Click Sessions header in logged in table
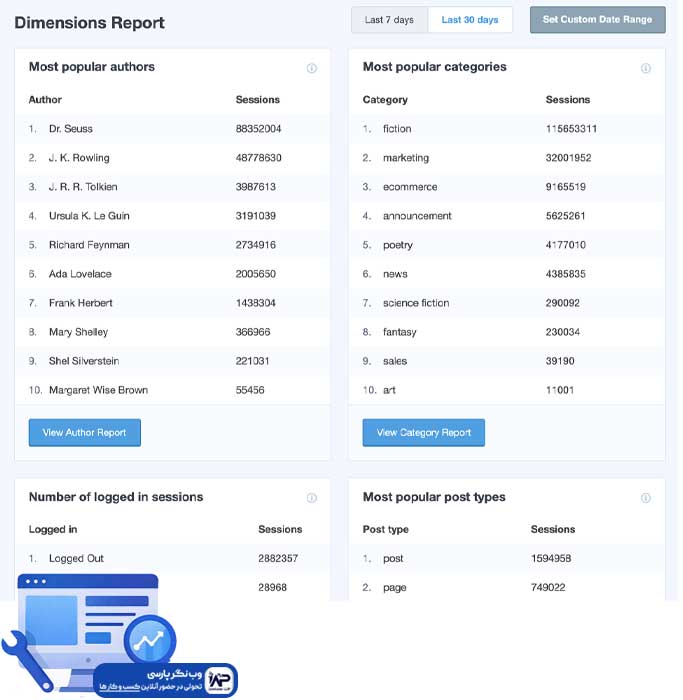This screenshot has width=683, height=700. click(x=280, y=529)
